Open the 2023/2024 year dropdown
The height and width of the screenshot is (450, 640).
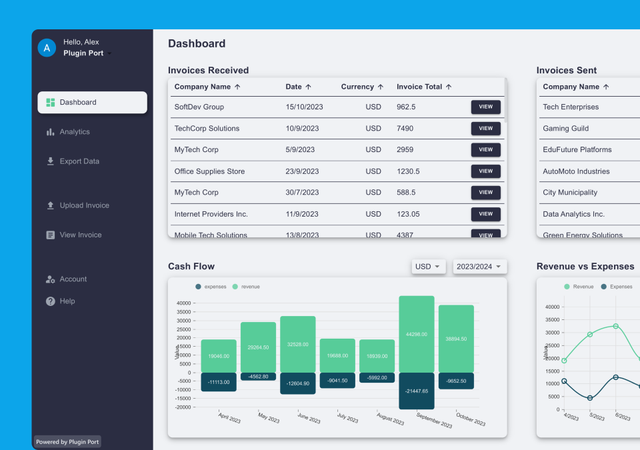[x=479, y=267]
